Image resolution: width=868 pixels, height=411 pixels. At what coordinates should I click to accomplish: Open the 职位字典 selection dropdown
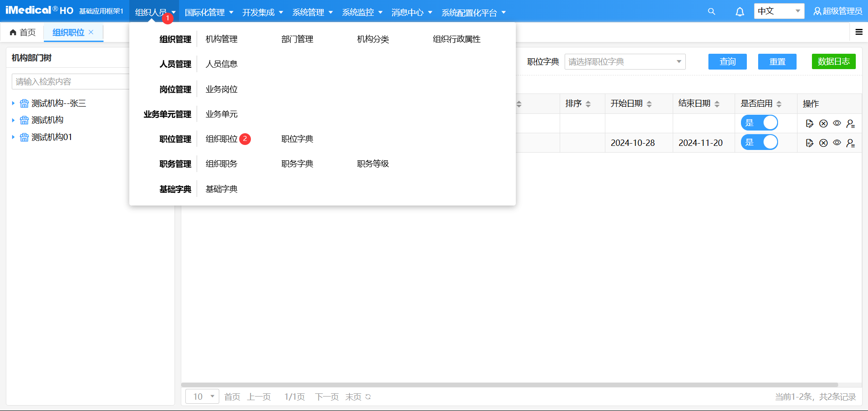[x=625, y=62]
